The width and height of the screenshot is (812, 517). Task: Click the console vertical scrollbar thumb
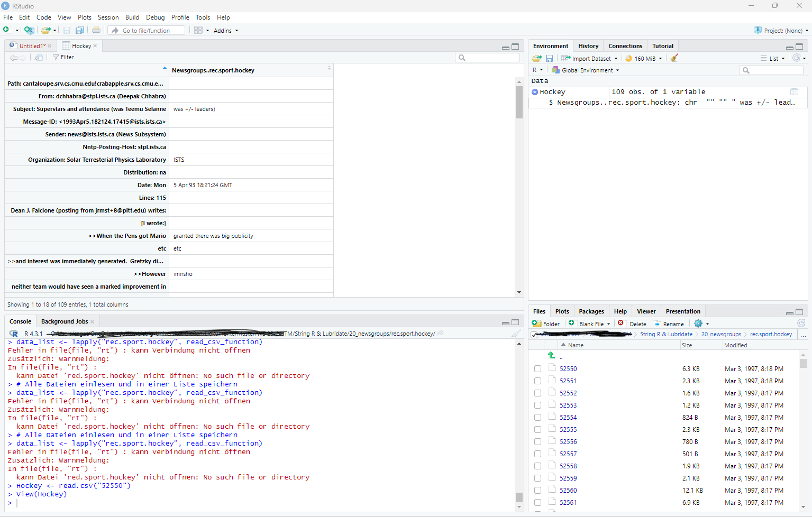pos(519,497)
